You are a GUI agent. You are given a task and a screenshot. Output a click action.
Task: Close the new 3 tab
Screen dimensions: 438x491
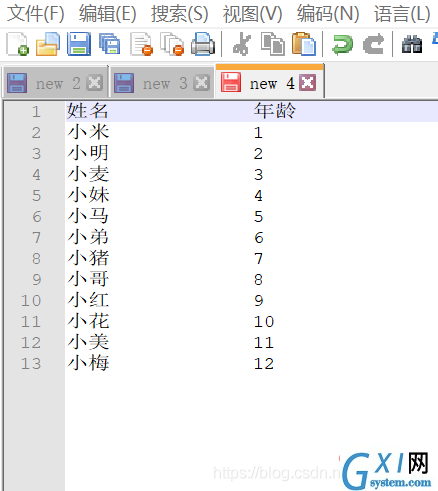click(x=202, y=83)
